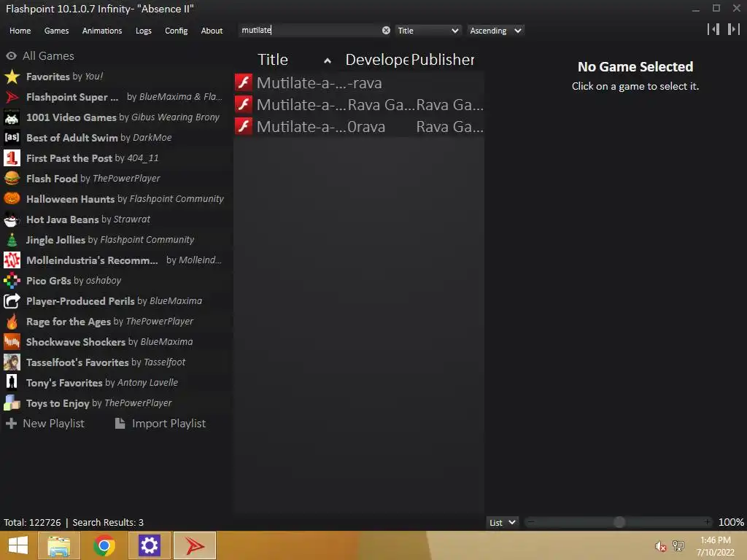Viewport: 747px width, 560px height.
Task: Open the Config tab
Action: coord(177,31)
